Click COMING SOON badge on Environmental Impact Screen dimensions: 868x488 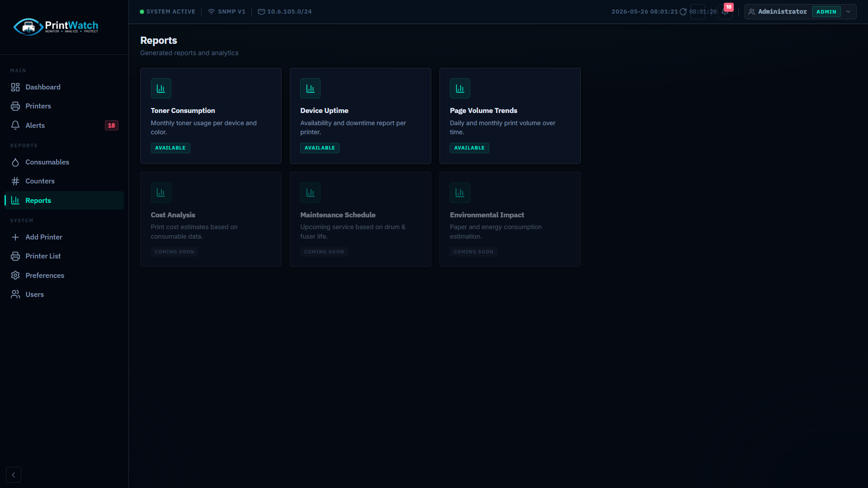474,252
